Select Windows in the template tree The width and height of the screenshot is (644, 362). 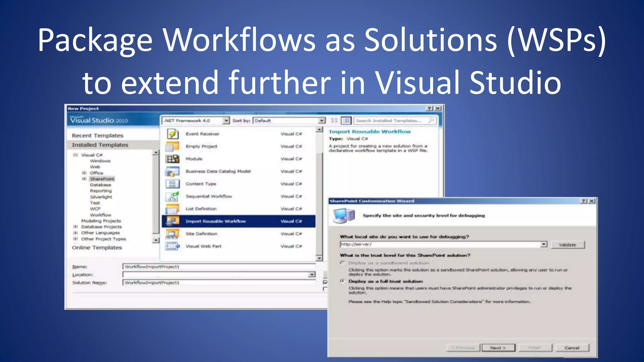[100, 161]
